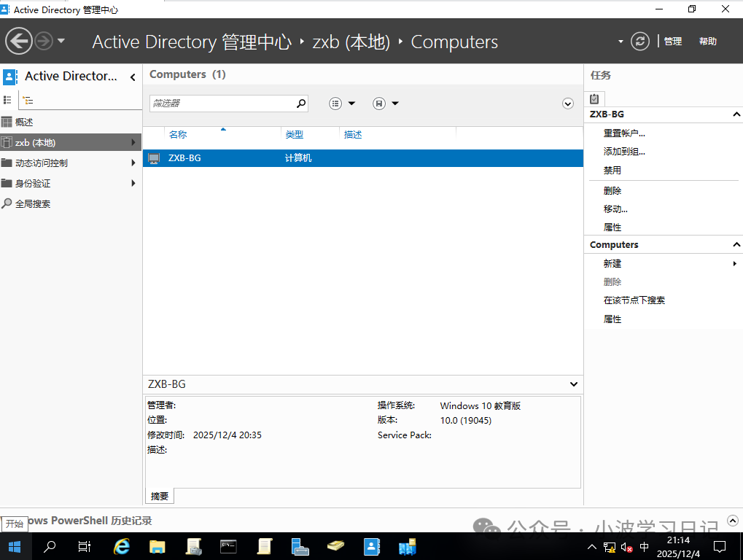Click the filter input field
743x560 pixels.
pos(219,103)
